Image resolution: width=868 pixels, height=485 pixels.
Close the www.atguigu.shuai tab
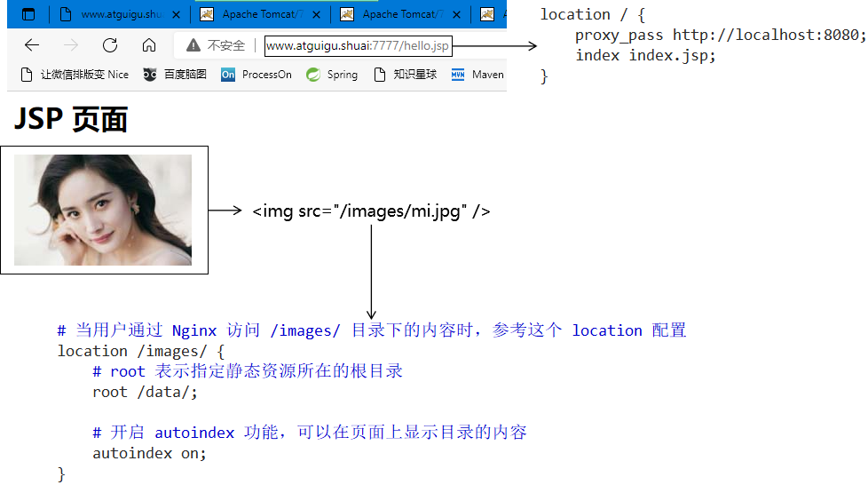176,14
